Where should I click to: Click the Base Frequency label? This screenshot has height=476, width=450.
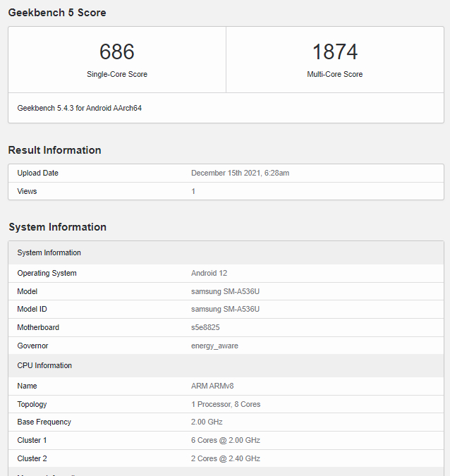click(44, 422)
